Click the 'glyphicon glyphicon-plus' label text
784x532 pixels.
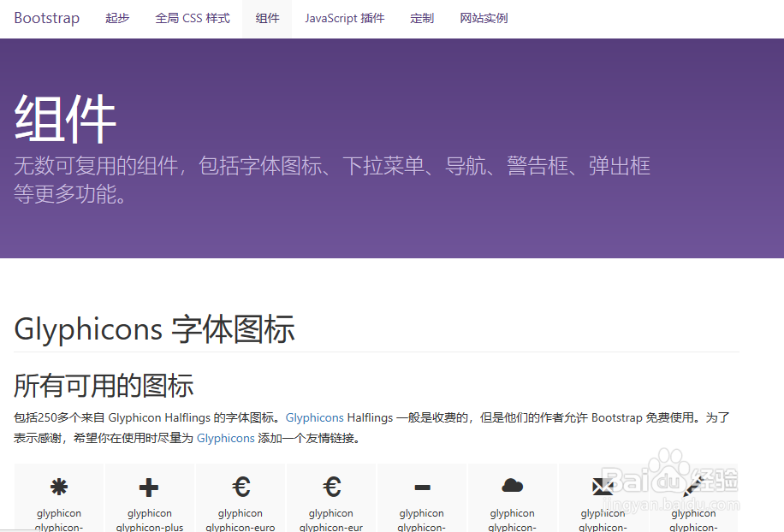[150, 520]
